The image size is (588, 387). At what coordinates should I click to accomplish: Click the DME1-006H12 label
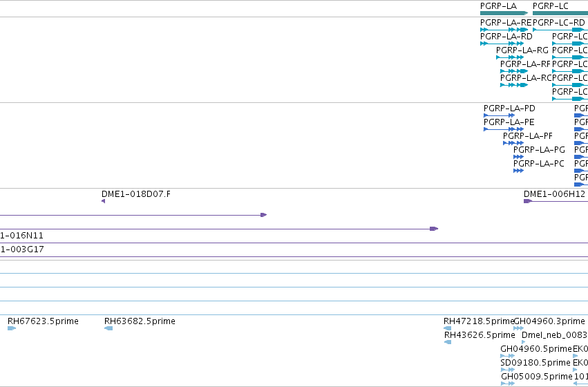[x=554, y=194]
